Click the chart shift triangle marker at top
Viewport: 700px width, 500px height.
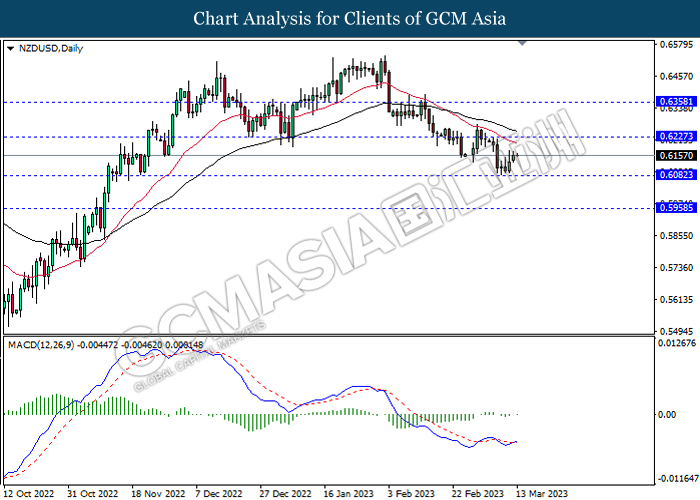(523, 43)
